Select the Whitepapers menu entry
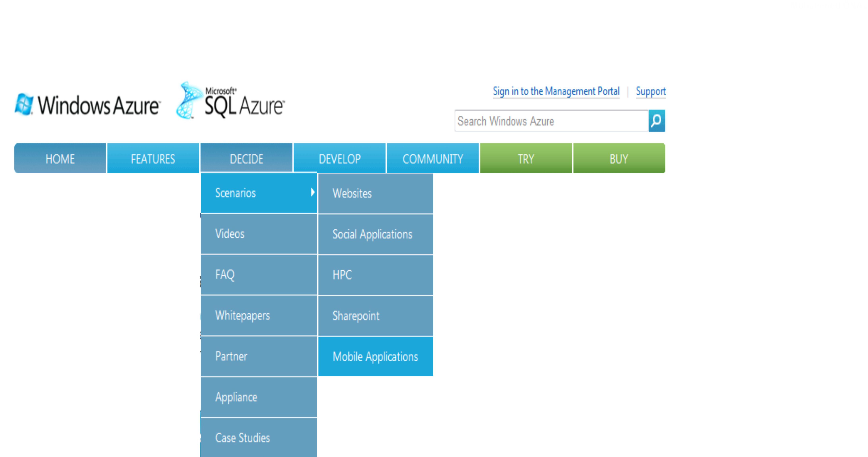Image resolution: width=868 pixels, height=457 pixels. click(x=258, y=316)
